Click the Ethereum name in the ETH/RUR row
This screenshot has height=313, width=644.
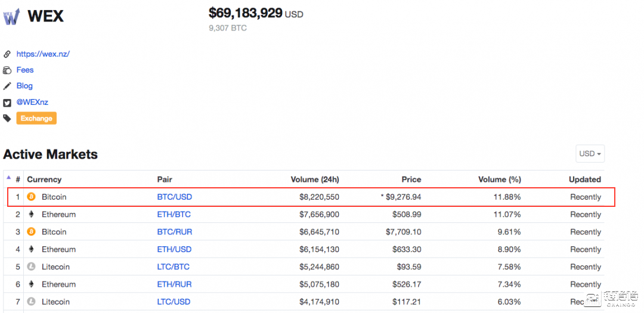[x=58, y=284]
